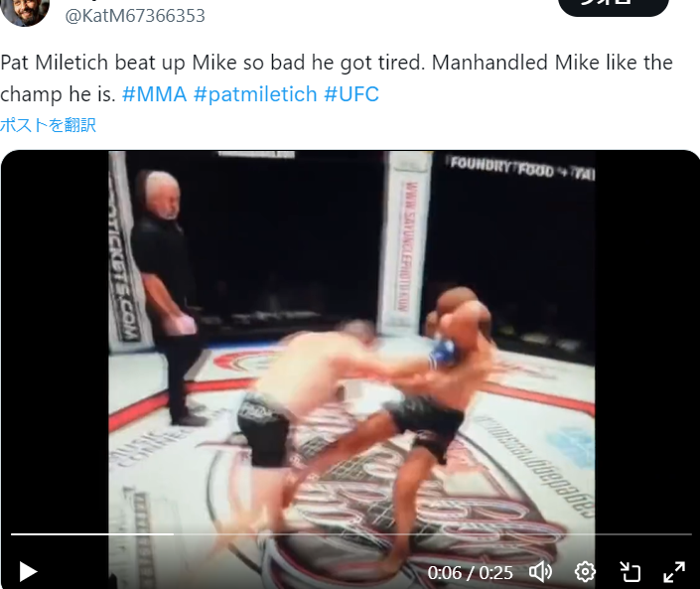Expand the video to fullscreen
The image size is (700, 589).
(x=674, y=572)
